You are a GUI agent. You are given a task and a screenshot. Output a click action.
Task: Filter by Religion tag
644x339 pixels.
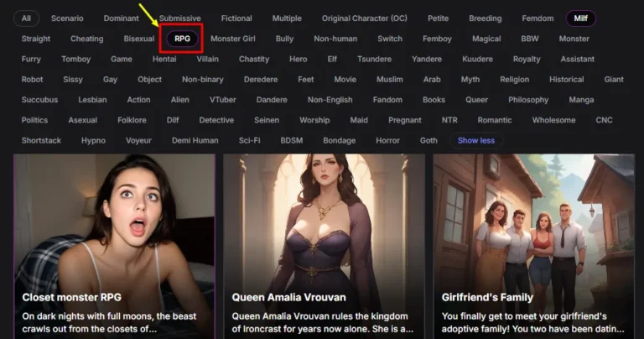(x=514, y=80)
